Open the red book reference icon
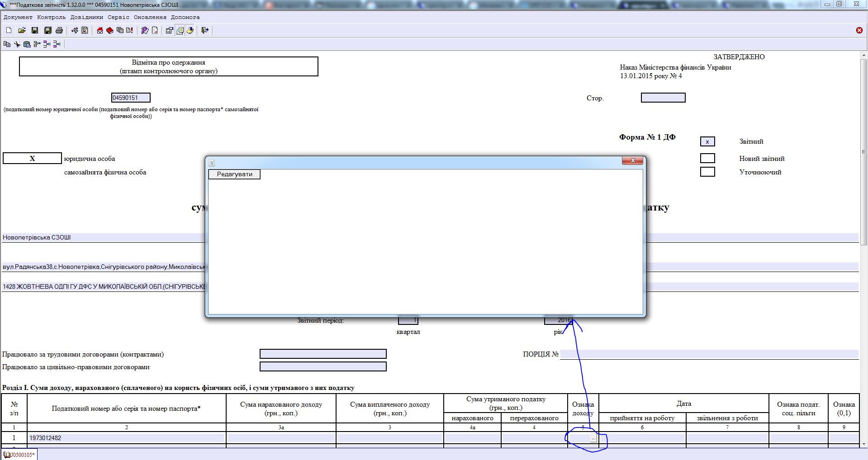The width and height of the screenshot is (868, 460). [109, 30]
